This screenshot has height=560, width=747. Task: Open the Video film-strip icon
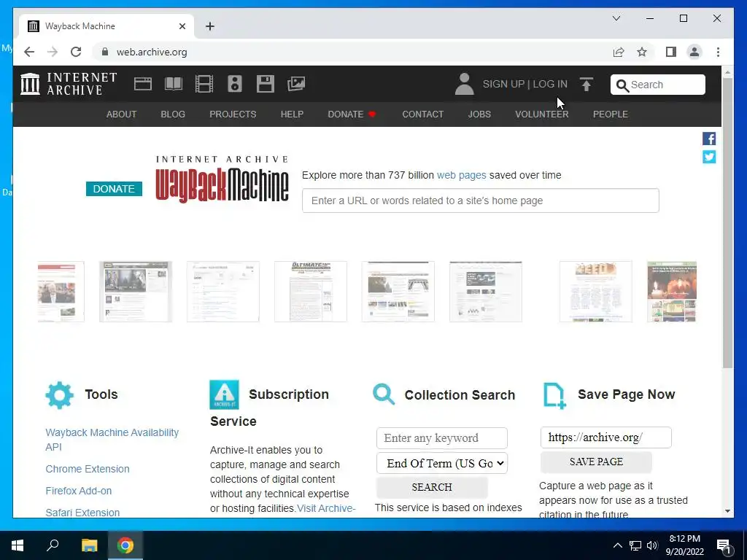pos(204,84)
